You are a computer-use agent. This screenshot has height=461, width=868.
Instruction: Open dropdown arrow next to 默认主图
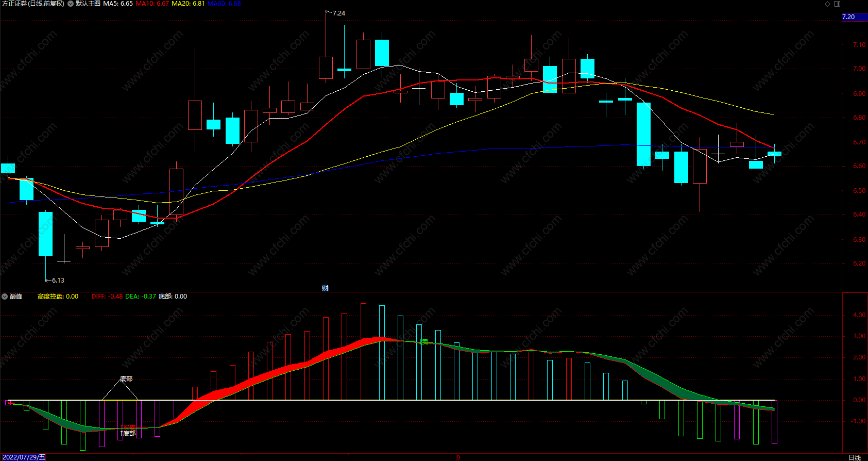point(71,4)
